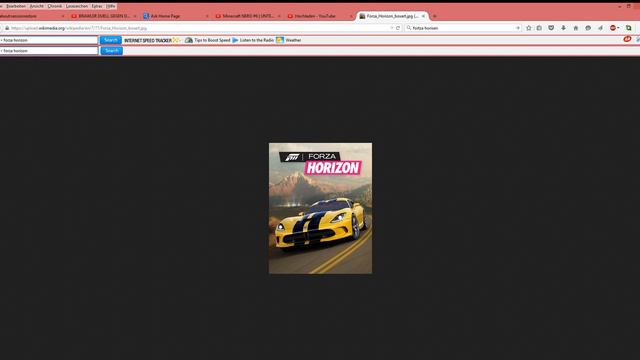Click Tips to Boost Speed link
The height and width of the screenshot is (360, 640).
tap(212, 40)
